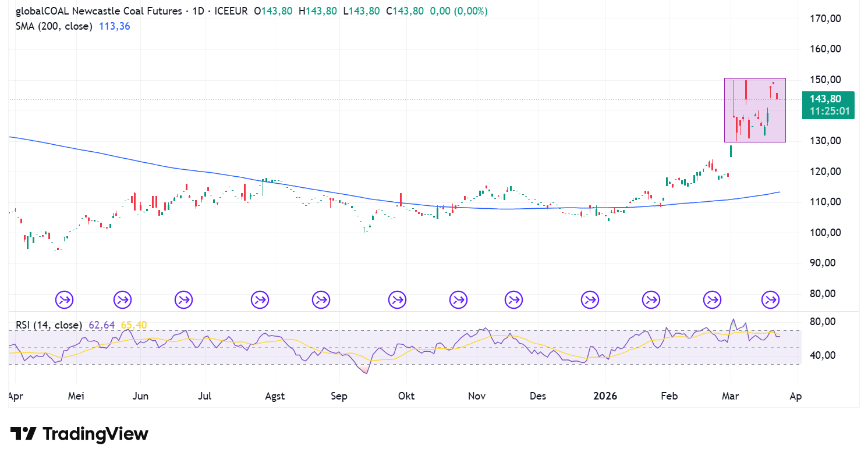Image resolution: width=868 pixels, height=460 pixels.
Task: Click the late Okt contract roll marker icon
Action: pos(458,300)
